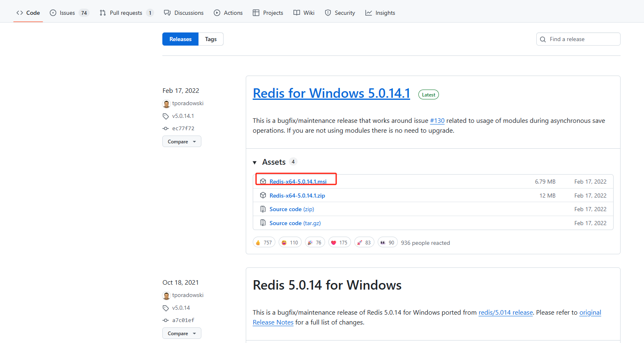The width and height of the screenshot is (644, 343).
Task: Toggle the laugh reaction showing 110
Action: pyautogui.click(x=290, y=242)
